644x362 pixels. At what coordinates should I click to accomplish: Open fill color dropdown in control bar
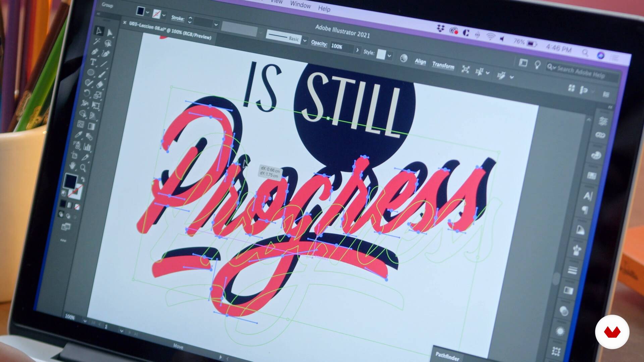(x=147, y=12)
